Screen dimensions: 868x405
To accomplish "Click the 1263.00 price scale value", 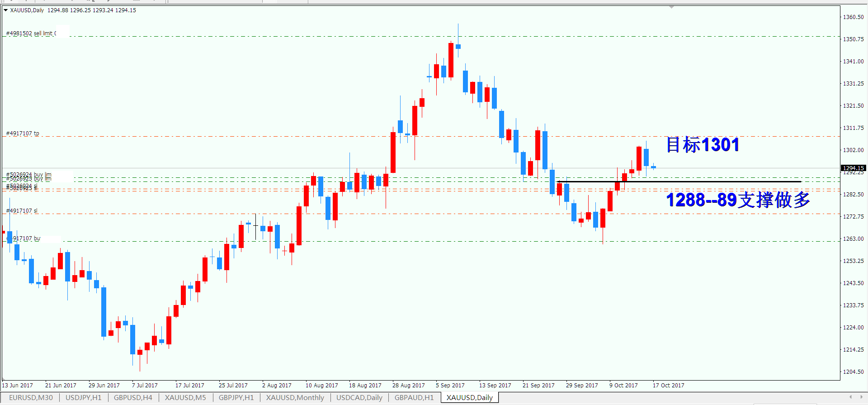I will point(853,239).
